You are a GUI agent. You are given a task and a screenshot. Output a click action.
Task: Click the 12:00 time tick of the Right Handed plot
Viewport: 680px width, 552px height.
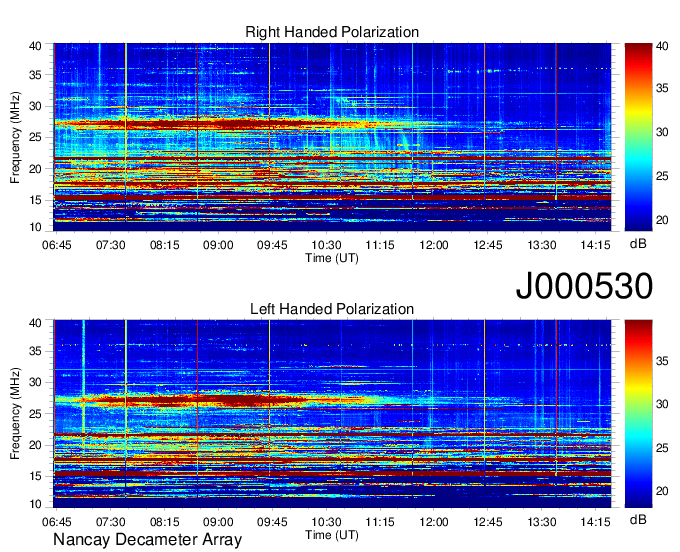(434, 245)
